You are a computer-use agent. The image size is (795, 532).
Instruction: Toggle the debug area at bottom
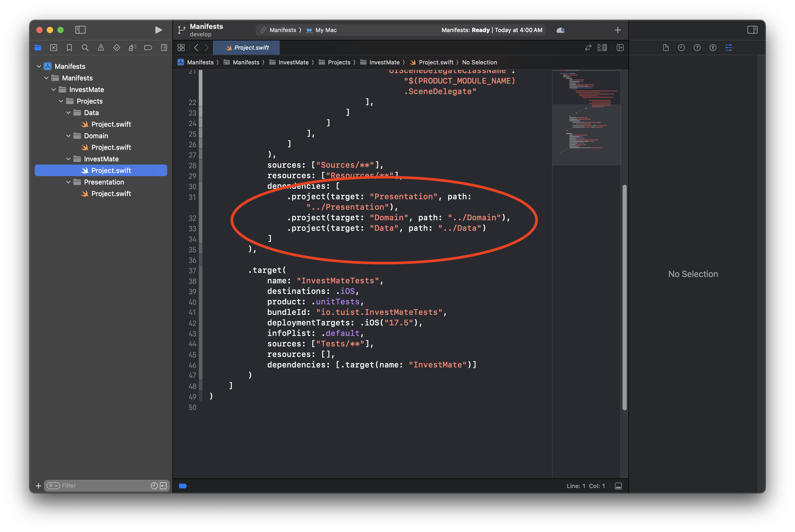[x=618, y=486]
